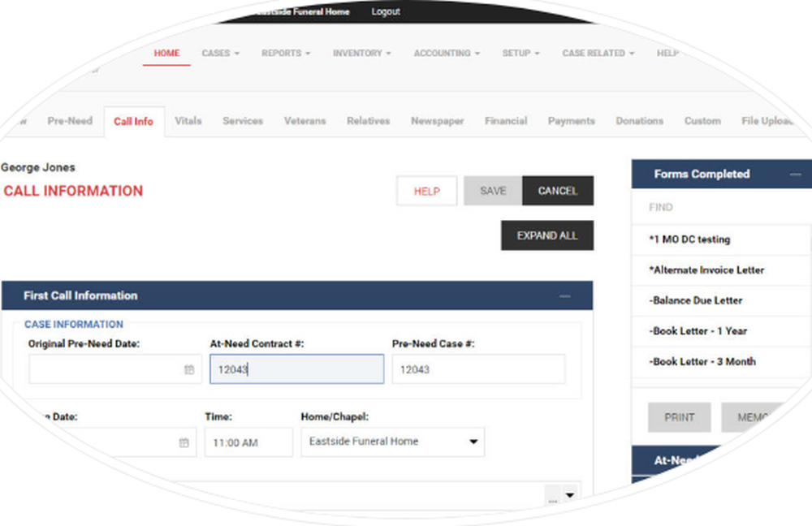Open the Custom tab
Image resolution: width=812 pixels, height=526 pixels.
pyautogui.click(x=702, y=121)
